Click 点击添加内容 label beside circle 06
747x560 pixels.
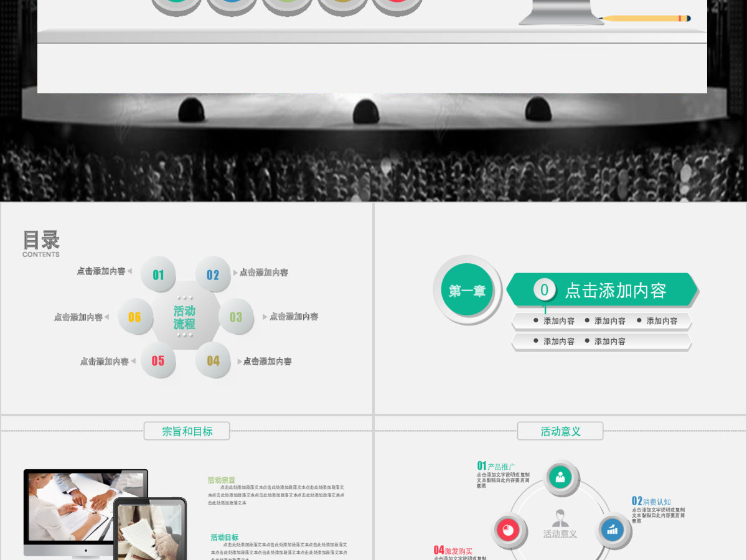pyautogui.click(x=78, y=317)
